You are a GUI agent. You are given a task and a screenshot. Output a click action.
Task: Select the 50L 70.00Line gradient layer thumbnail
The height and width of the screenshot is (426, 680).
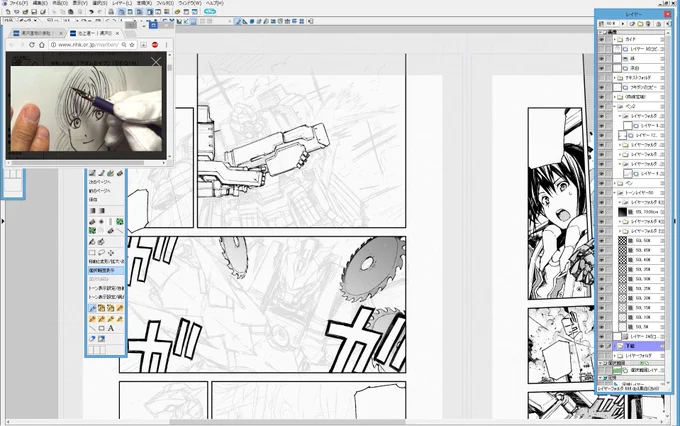coord(622,212)
